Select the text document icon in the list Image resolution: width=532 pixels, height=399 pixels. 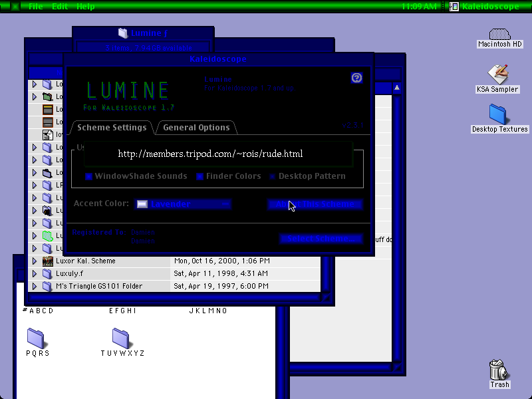coord(47,135)
